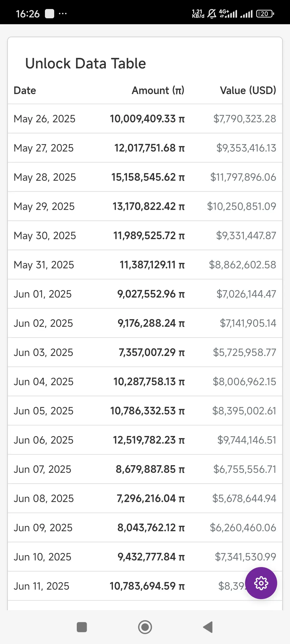The height and width of the screenshot is (644, 290).
Task: Select the May 26, 2025 row date
Action: (44, 119)
